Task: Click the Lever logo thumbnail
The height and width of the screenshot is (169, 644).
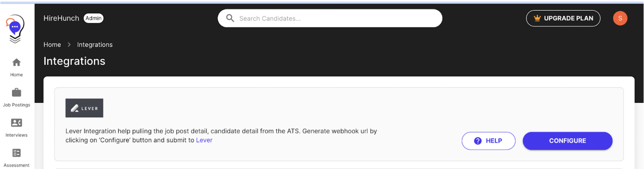Action: point(84,108)
